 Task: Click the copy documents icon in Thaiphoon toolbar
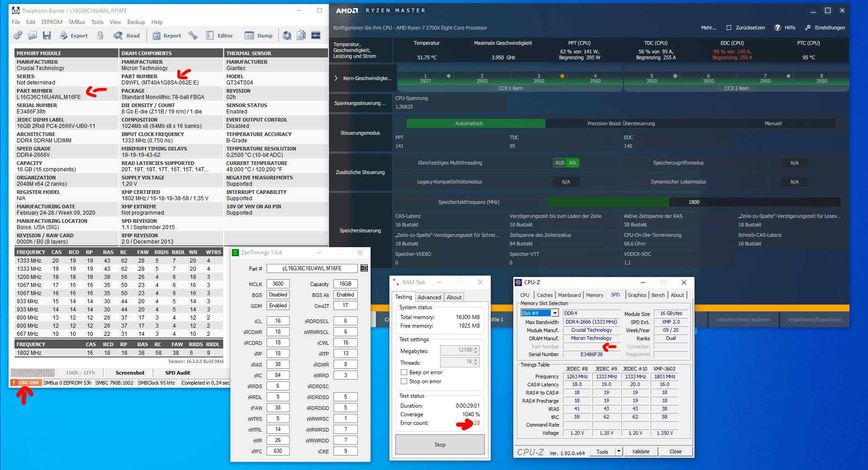(301, 35)
